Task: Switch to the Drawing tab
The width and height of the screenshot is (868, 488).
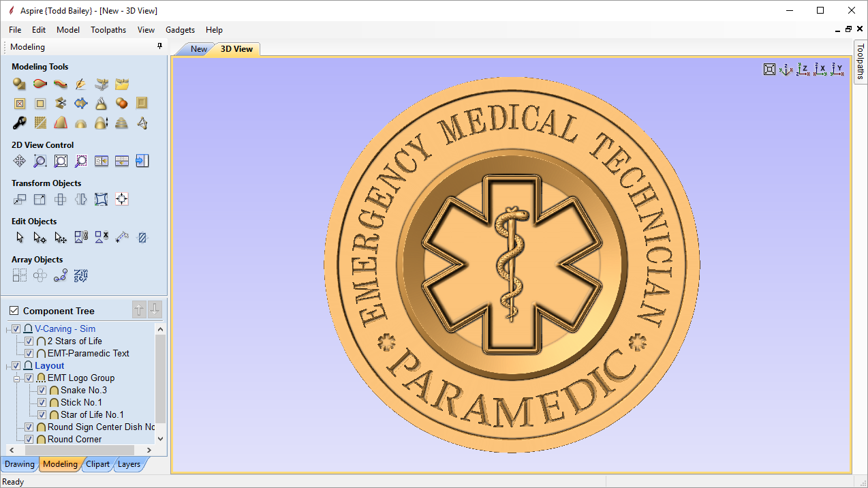Action: pos(20,464)
